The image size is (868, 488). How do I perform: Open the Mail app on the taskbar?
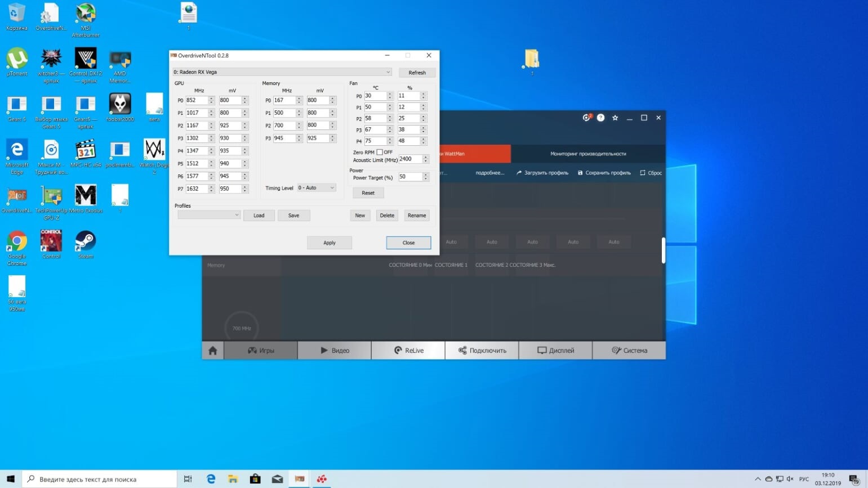pos(277,479)
